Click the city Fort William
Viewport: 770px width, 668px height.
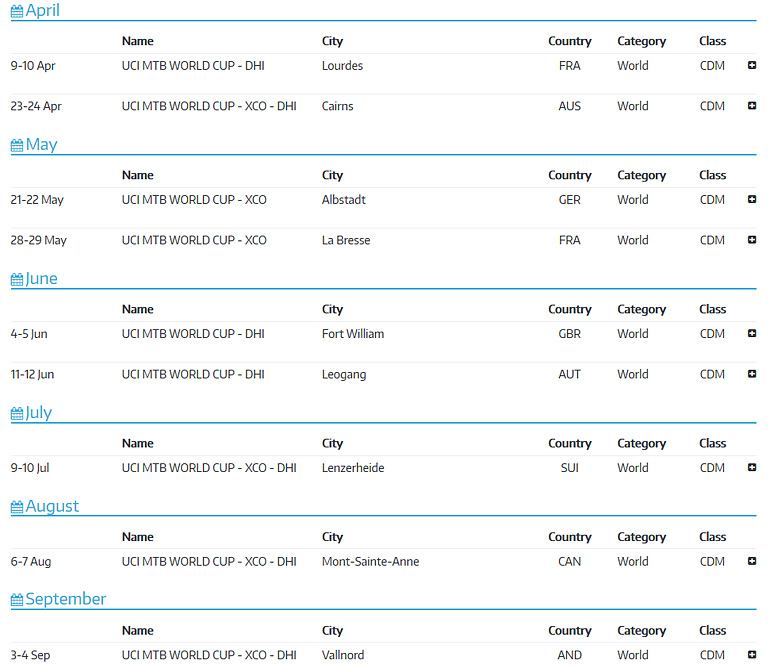pyautogui.click(x=353, y=334)
